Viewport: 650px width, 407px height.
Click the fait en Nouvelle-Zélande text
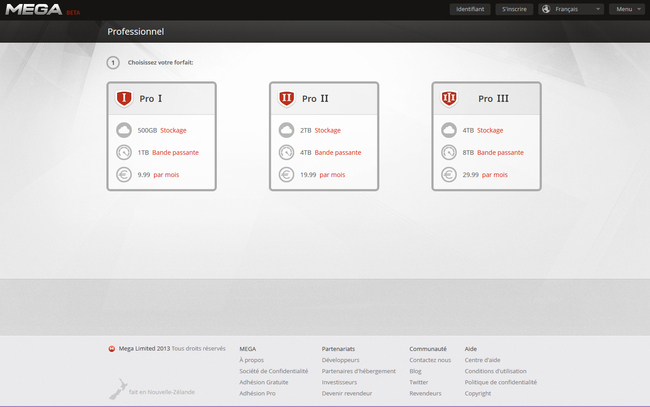pyautogui.click(x=162, y=392)
